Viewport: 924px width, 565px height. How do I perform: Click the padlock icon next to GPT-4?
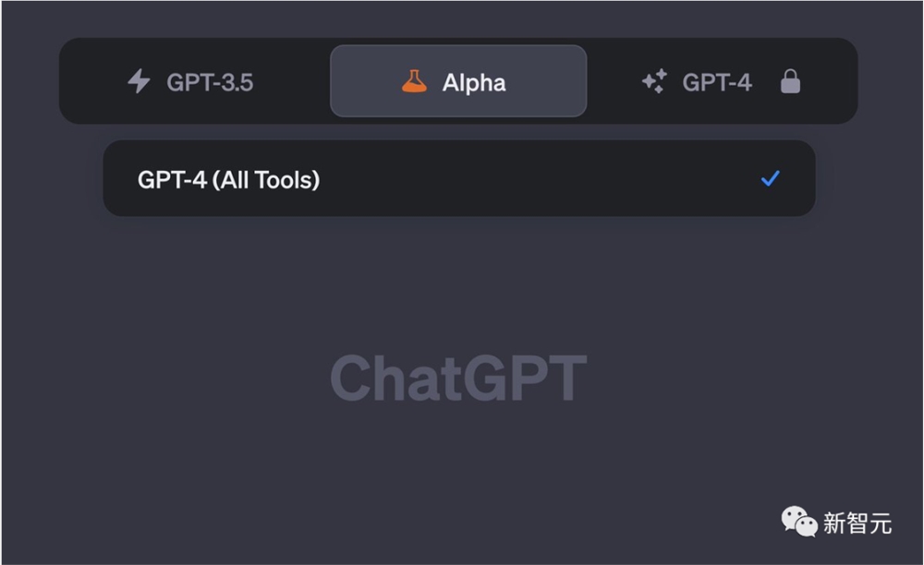pos(790,81)
